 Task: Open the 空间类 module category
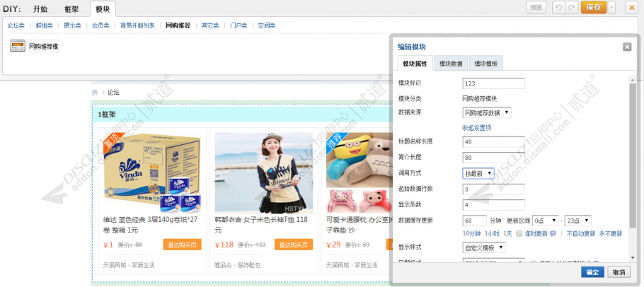tap(267, 25)
